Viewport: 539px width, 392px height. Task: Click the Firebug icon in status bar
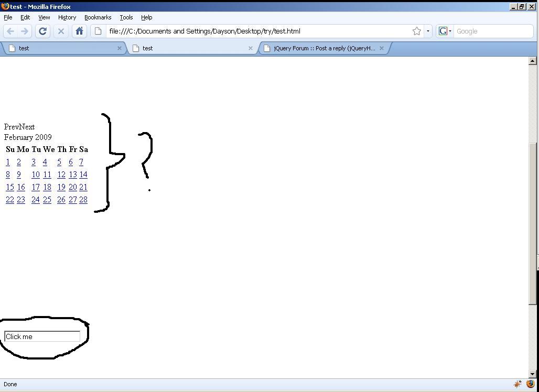[518, 384]
